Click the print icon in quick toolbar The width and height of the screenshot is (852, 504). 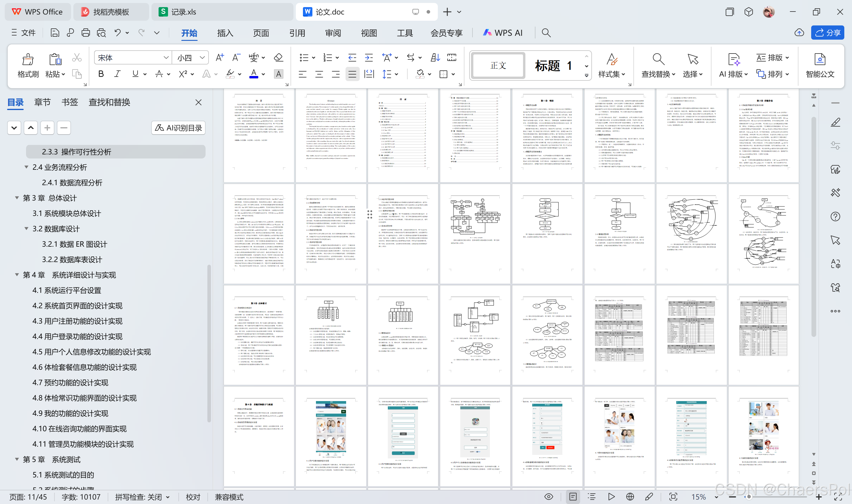coord(85,33)
